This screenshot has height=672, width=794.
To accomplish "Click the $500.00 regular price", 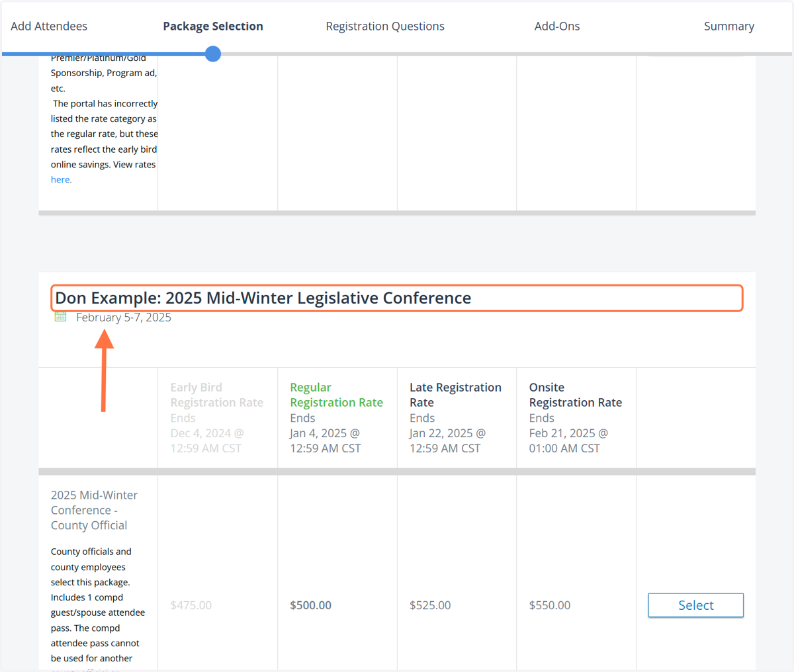I will [311, 605].
